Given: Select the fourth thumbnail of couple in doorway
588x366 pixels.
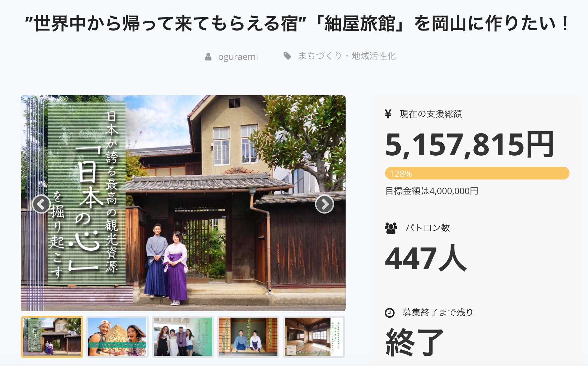Looking at the screenshot, I should 248,337.
